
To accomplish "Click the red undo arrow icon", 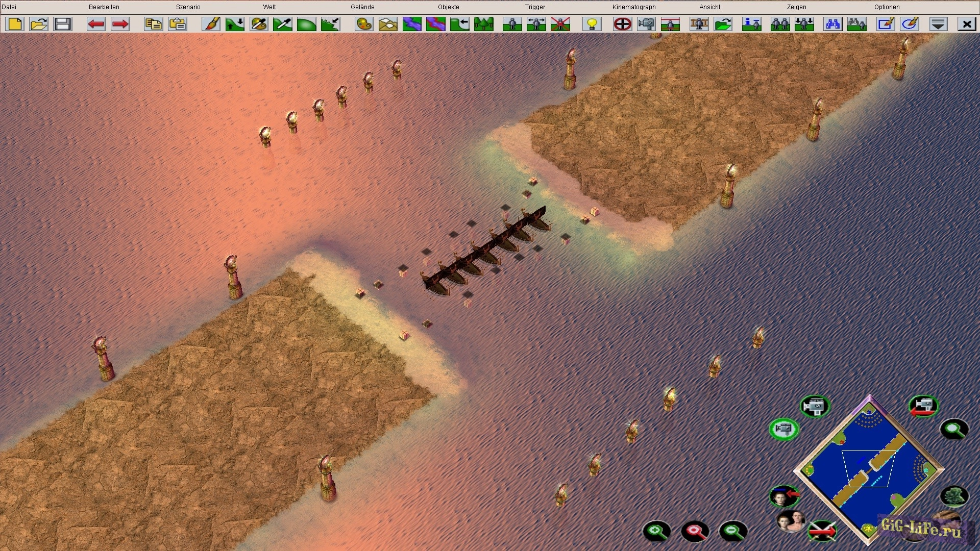I will point(96,24).
